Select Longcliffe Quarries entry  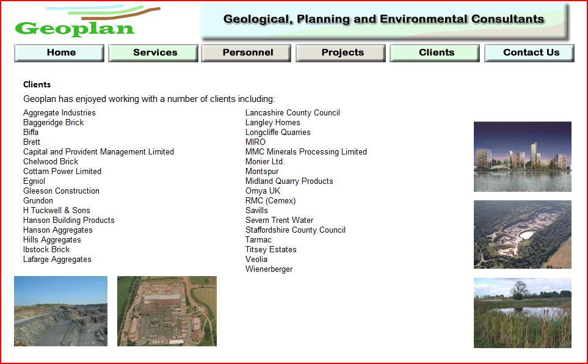[278, 132]
